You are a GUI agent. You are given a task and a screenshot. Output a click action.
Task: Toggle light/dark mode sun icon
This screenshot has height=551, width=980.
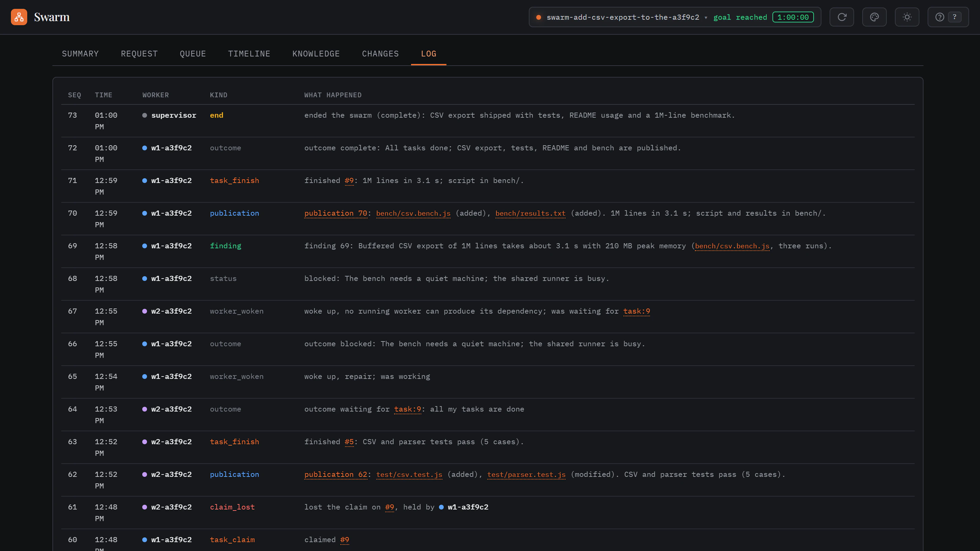(x=907, y=17)
